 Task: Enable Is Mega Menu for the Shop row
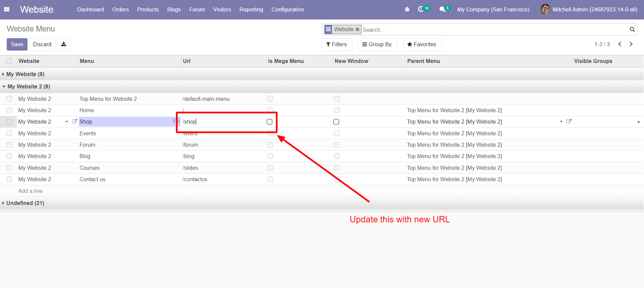(x=270, y=122)
